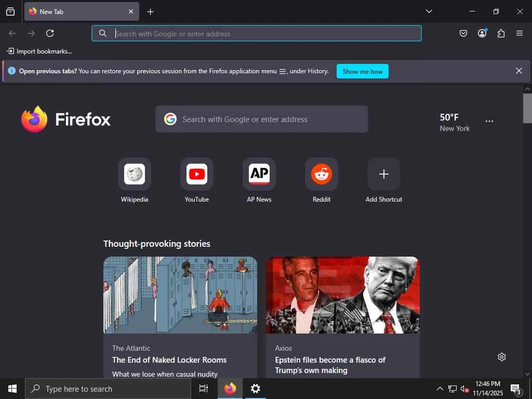Click Epstein files become a fiasco headline
This screenshot has width=532, height=399.
pyautogui.click(x=330, y=365)
